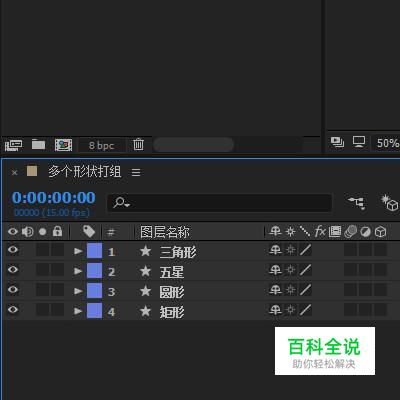Lock the 矩形 layer

coord(57,310)
